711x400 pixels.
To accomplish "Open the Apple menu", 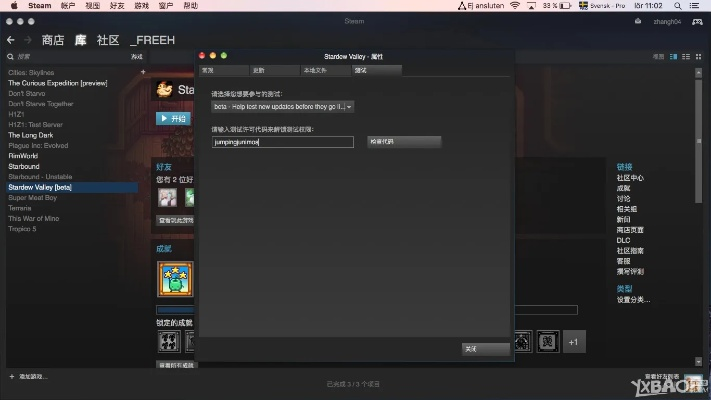I will [x=14, y=5].
